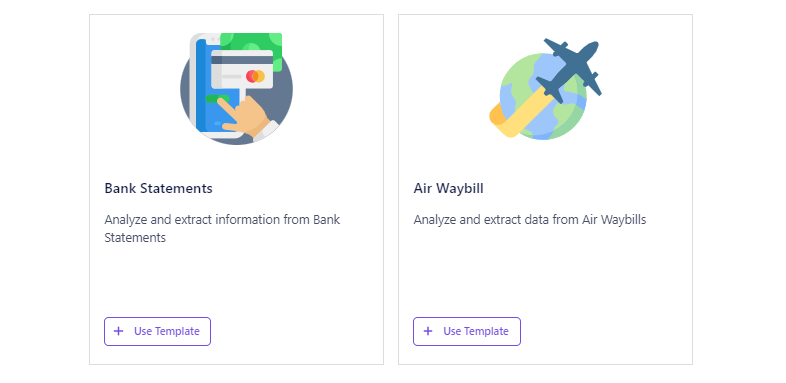Image resolution: width=786 pixels, height=383 pixels.
Task: Click the Air Waybill globe illustration
Action: point(545,89)
